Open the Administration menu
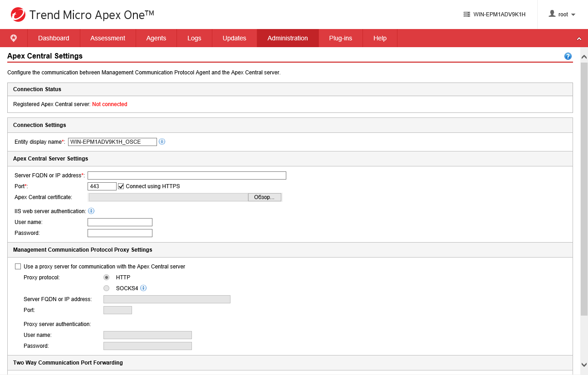Image resolution: width=588 pixels, height=375 pixels. click(288, 38)
